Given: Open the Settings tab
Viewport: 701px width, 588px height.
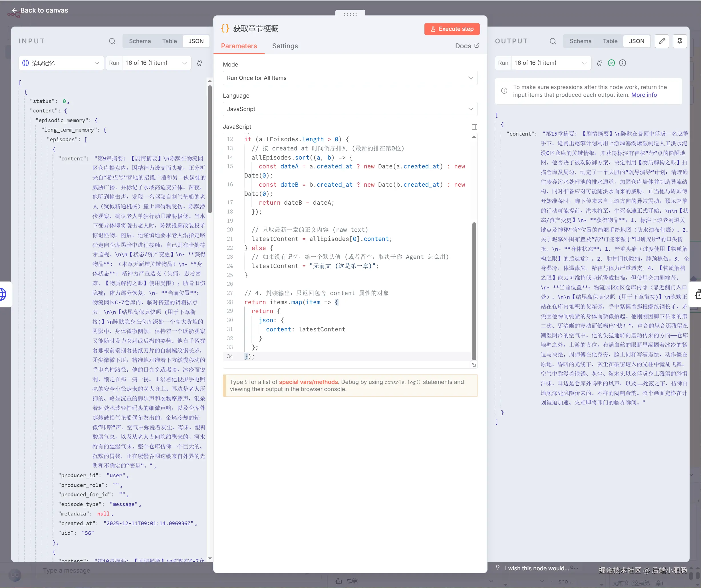Looking at the screenshot, I should point(285,46).
